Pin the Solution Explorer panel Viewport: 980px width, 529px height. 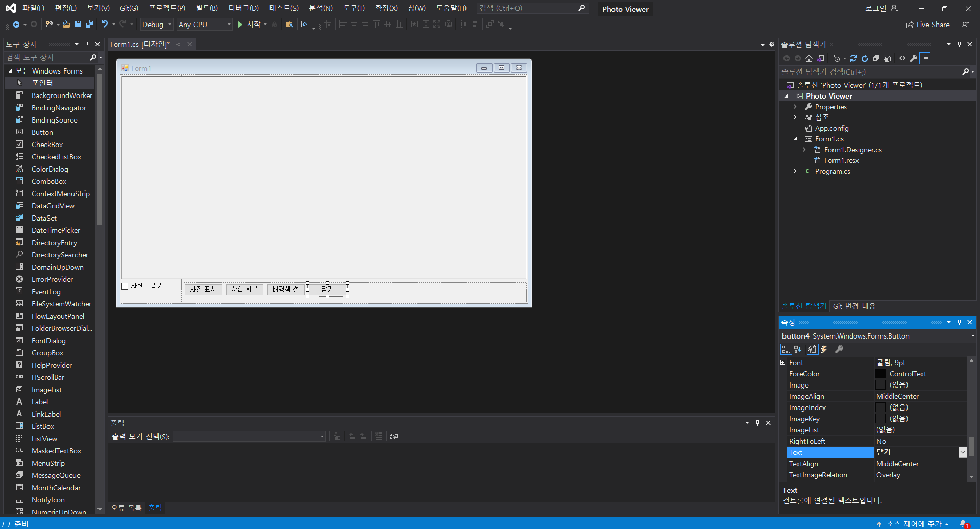coord(959,44)
